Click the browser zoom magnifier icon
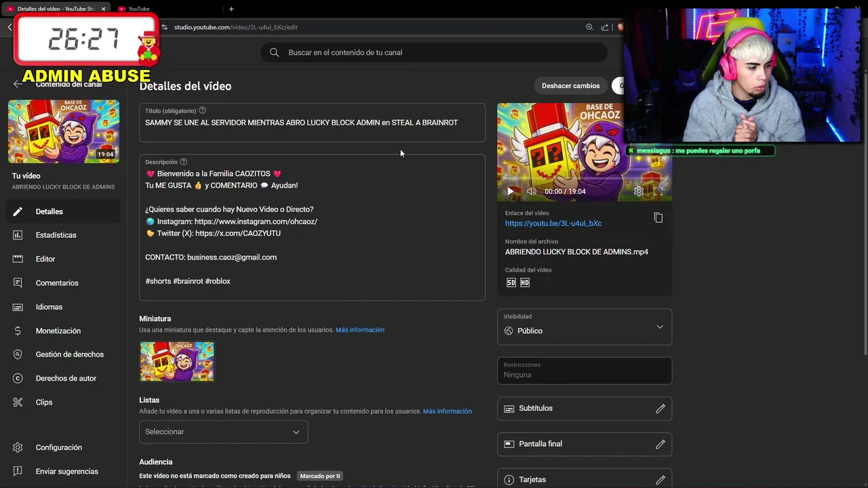The image size is (868, 488). (589, 27)
